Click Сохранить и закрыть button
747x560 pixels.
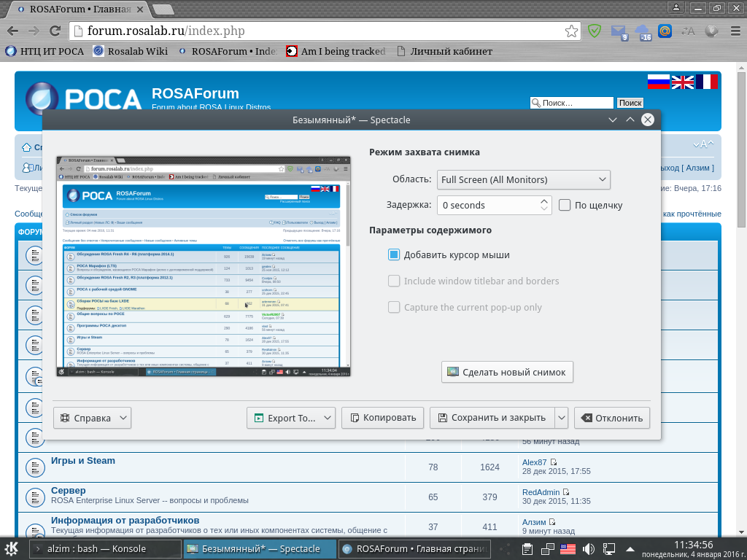click(492, 418)
